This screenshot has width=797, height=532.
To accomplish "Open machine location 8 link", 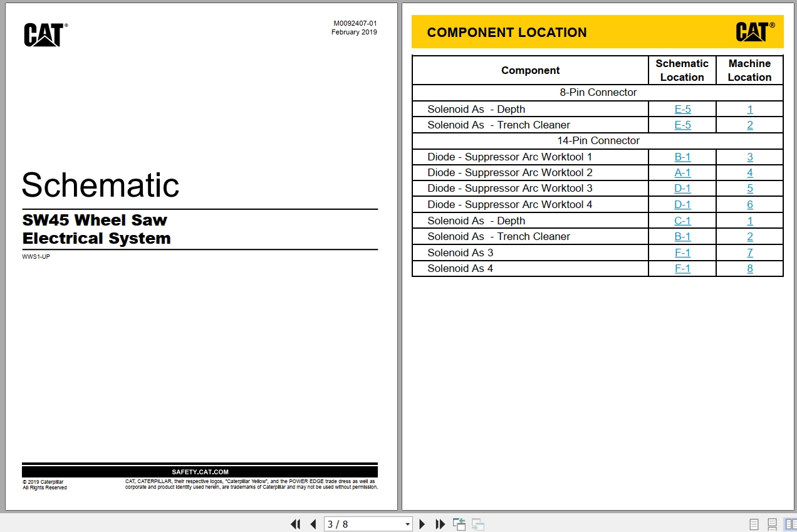I will [750, 268].
